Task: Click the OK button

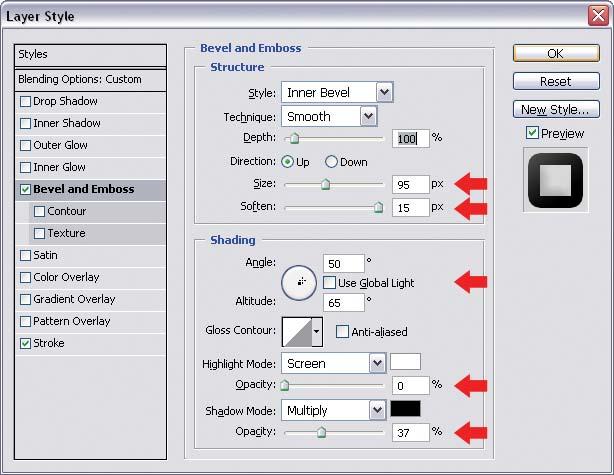Action: click(556, 53)
